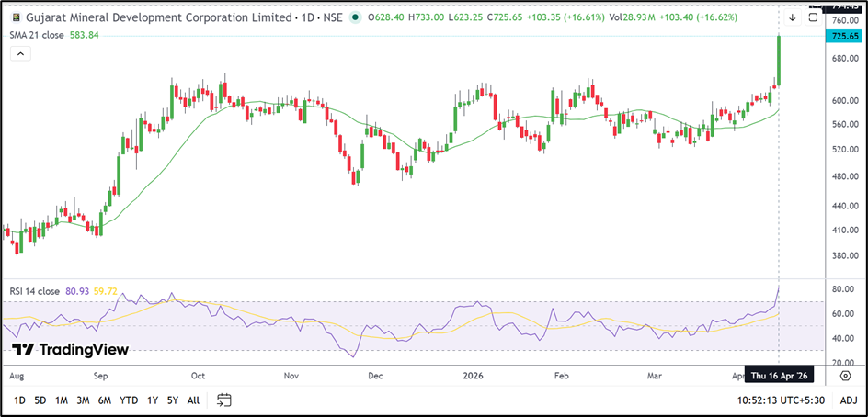Open the go-to-date calendar icon
This screenshot has width=868, height=417.
point(223,400)
